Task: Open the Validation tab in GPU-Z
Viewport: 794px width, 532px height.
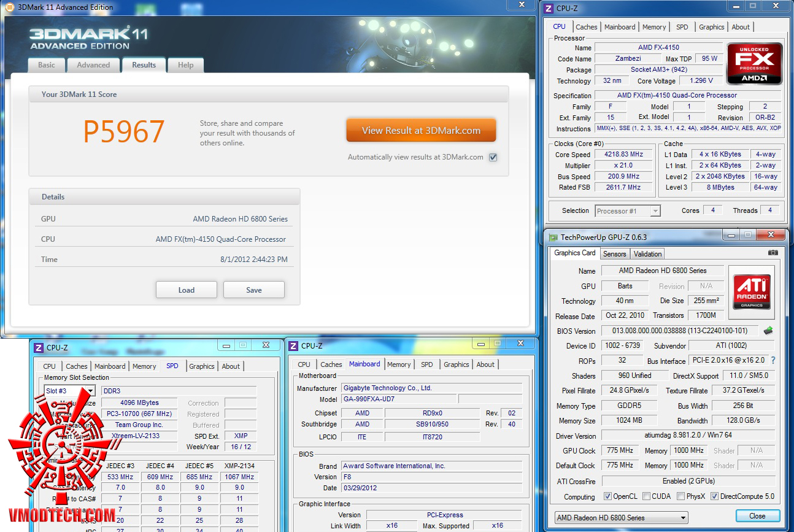Action: [648, 254]
